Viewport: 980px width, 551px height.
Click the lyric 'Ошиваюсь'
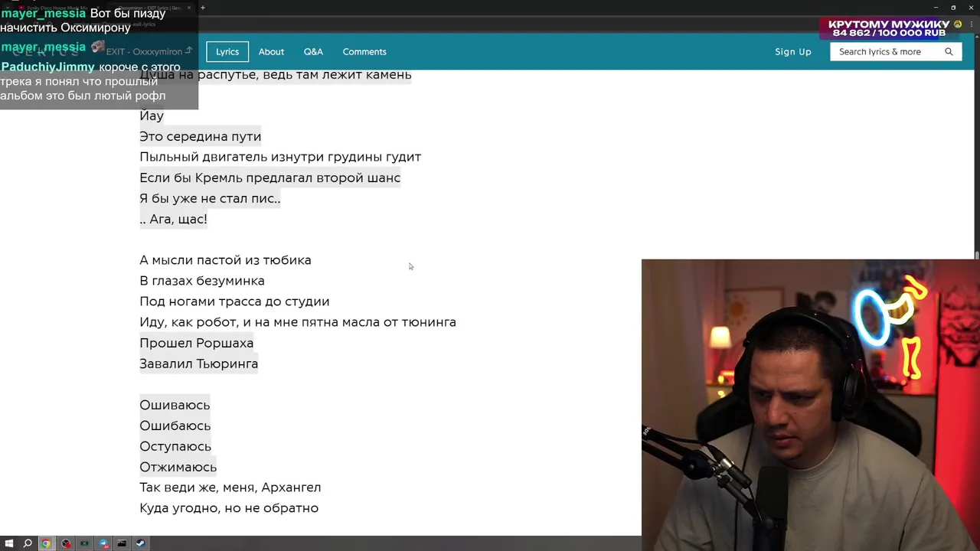pyautogui.click(x=175, y=405)
